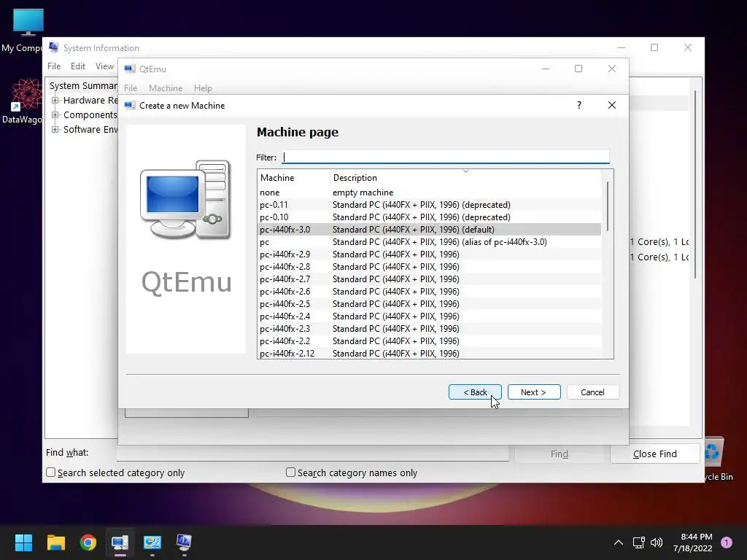Open System Information File menu
The width and height of the screenshot is (747, 560).
[54, 66]
